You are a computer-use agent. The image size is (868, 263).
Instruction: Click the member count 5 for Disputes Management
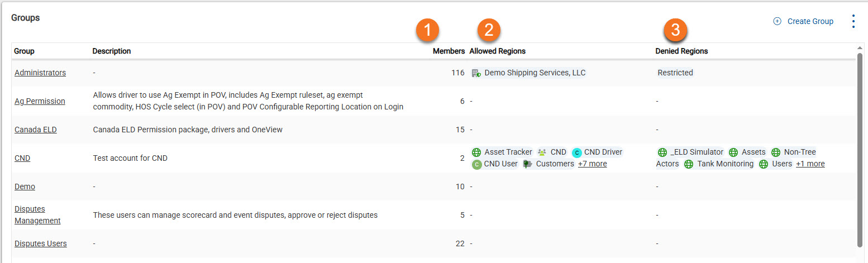pyautogui.click(x=462, y=215)
